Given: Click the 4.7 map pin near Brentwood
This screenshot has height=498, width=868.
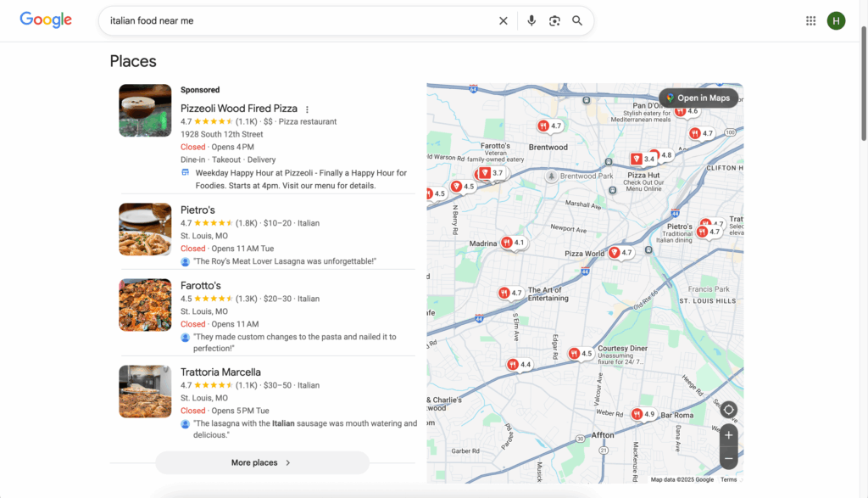Looking at the screenshot, I should [x=551, y=126].
